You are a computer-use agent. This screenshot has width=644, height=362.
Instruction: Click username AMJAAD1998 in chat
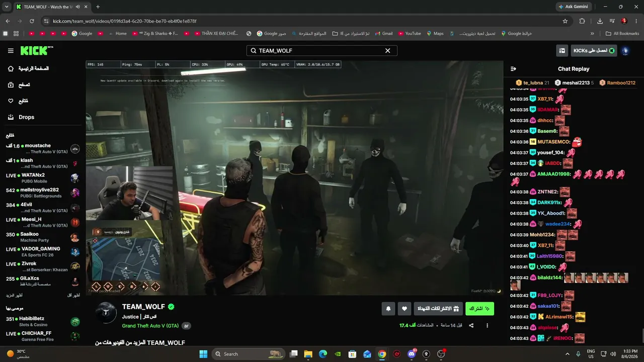[554, 174]
